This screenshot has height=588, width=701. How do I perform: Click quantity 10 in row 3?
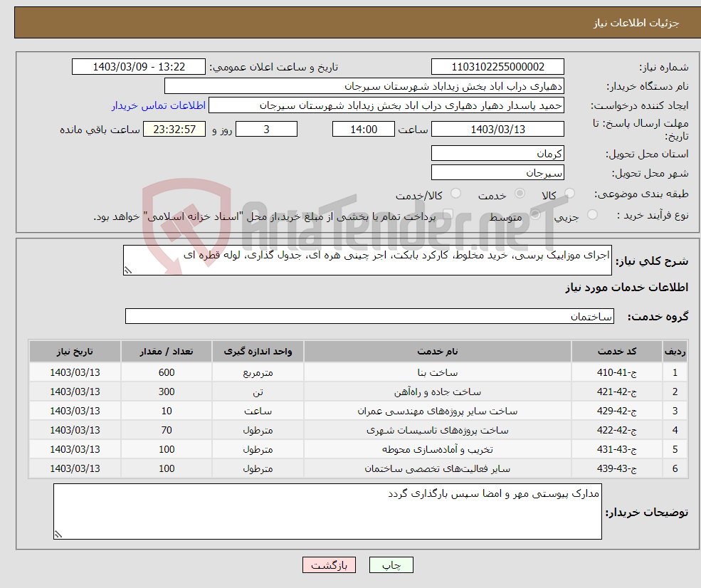[x=167, y=411]
